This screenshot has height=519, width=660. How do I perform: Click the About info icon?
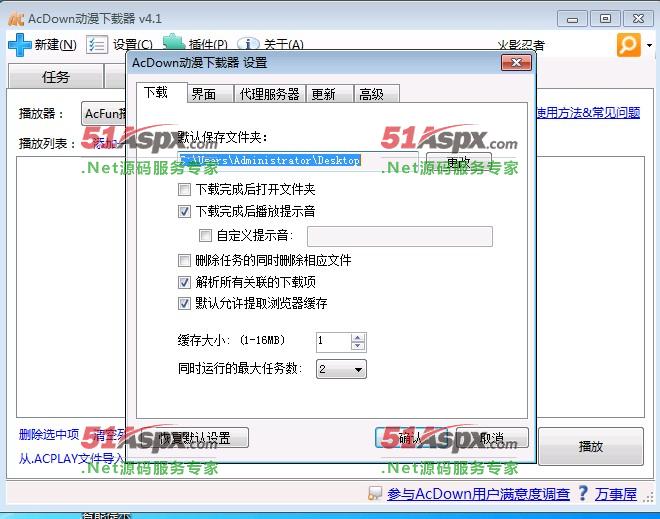pyautogui.click(x=248, y=43)
